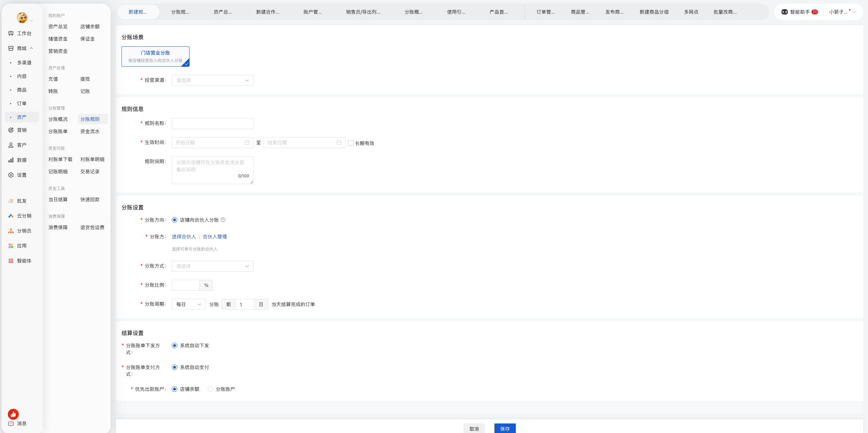The width and height of the screenshot is (868, 433).
Task: Click the 分账比例 percentage input
Action: tap(186, 285)
